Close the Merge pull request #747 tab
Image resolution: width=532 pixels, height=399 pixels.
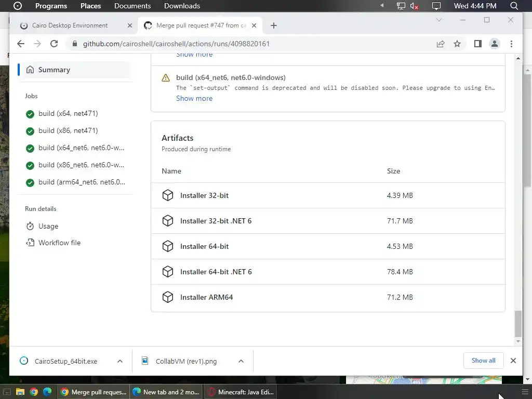point(254,25)
